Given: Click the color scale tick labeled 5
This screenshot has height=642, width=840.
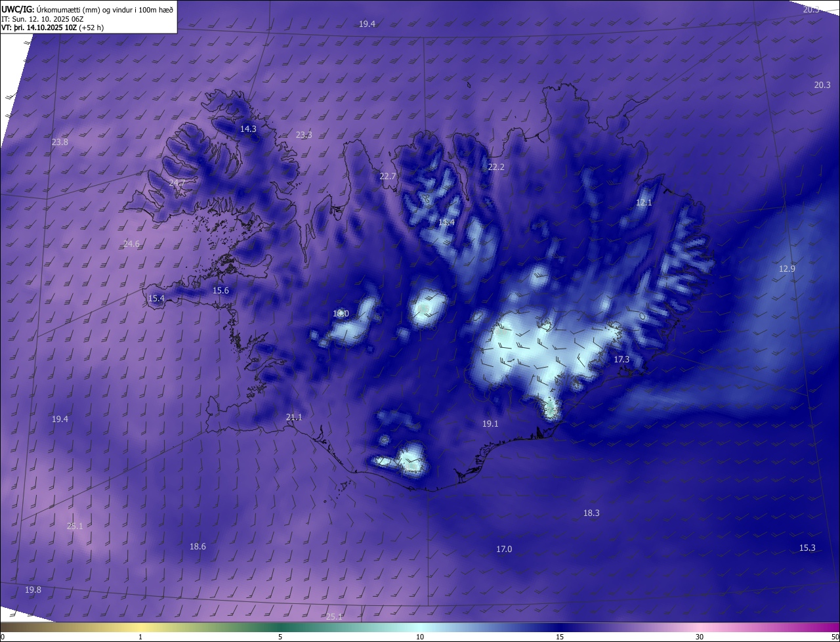Looking at the screenshot, I should pos(280,637).
